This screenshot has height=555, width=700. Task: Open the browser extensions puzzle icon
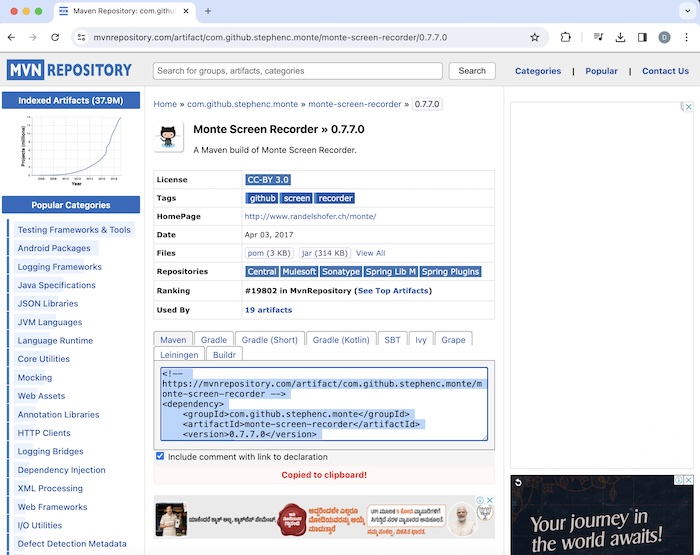pos(565,37)
